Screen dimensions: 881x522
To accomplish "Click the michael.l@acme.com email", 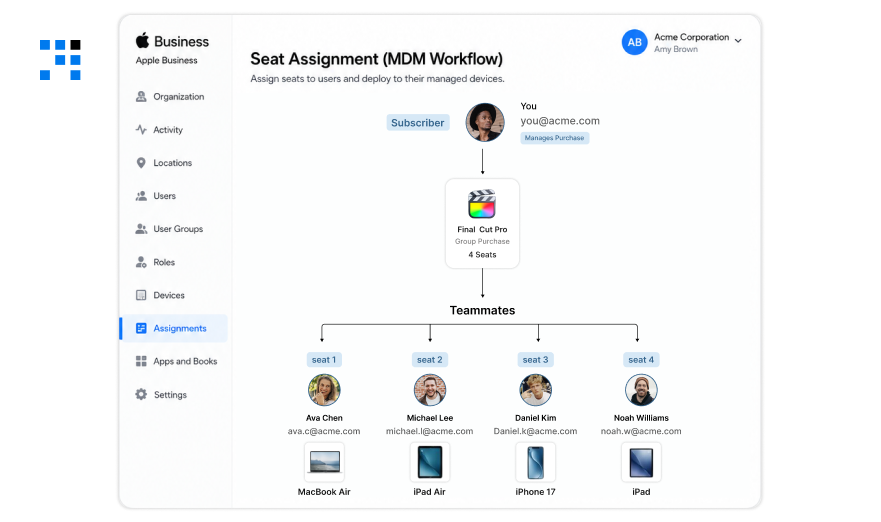I will [x=430, y=431].
